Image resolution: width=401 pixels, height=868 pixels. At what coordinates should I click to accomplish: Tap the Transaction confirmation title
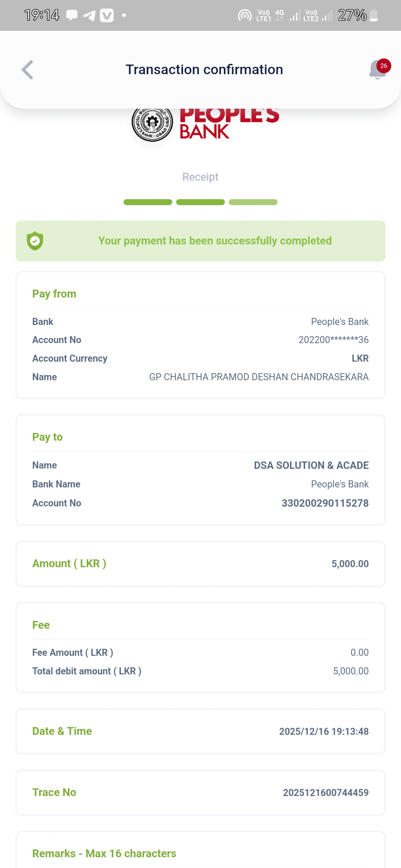[204, 70]
